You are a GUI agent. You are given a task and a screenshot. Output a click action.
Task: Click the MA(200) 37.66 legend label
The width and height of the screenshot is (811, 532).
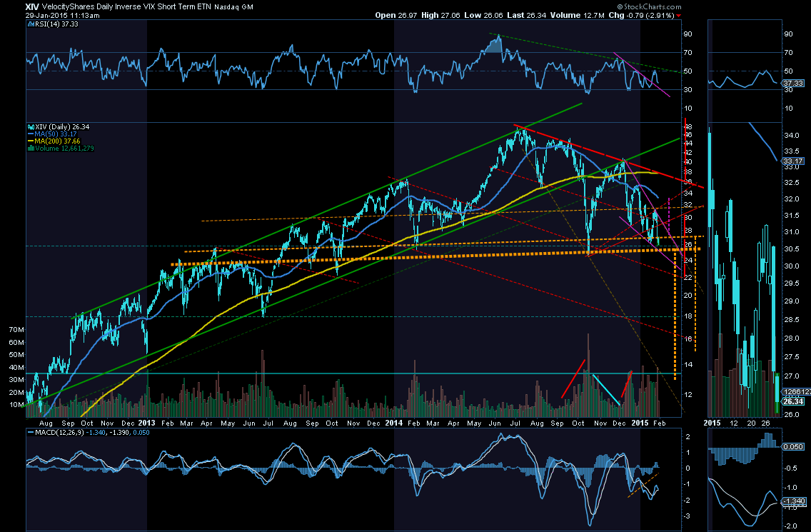tap(57, 141)
